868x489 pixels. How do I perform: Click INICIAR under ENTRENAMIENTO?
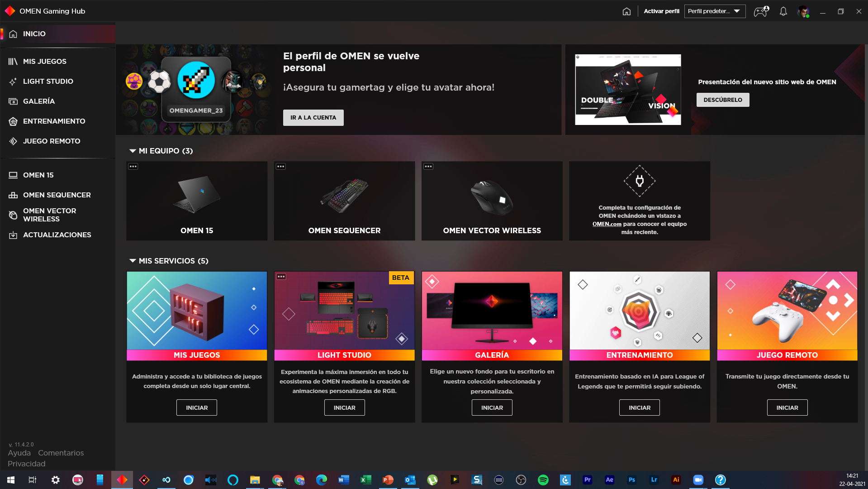coord(640,408)
